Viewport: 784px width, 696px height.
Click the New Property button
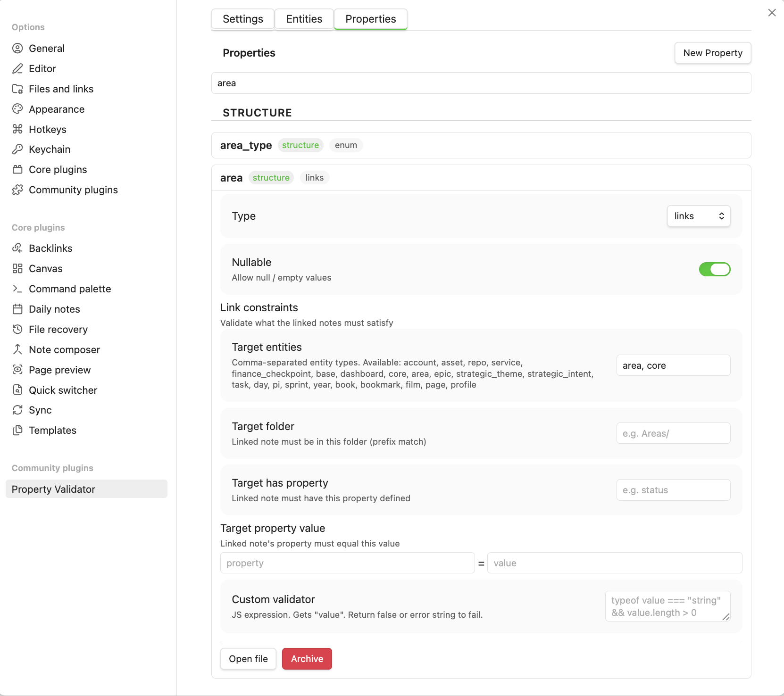pyautogui.click(x=712, y=53)
